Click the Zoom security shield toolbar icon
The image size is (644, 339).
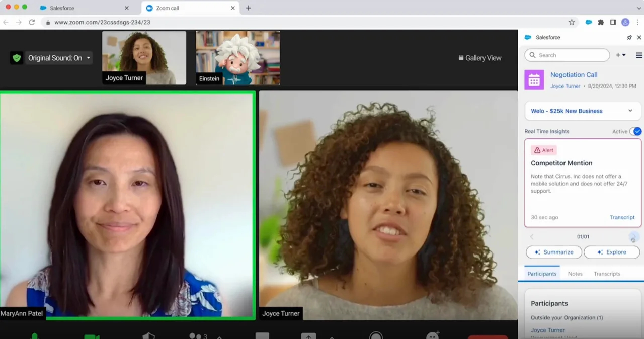pos(148,335)
